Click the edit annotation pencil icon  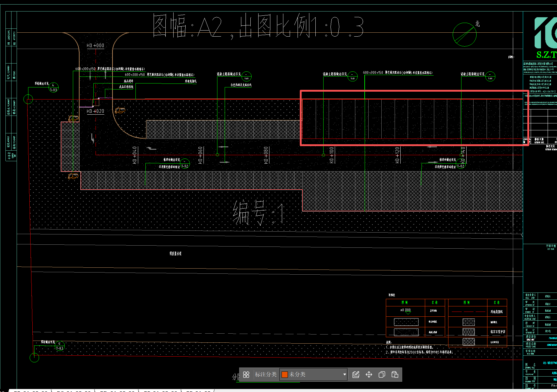pyautogui.click(x=356, y=374)
